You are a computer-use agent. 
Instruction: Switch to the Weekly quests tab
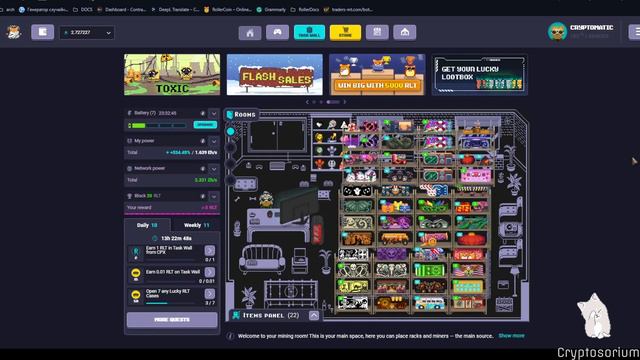(x=196, y=225)
